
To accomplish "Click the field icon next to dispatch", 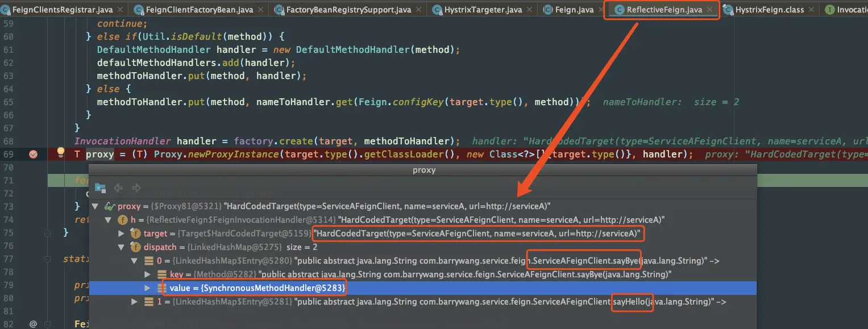I will [x=135, y=247].
